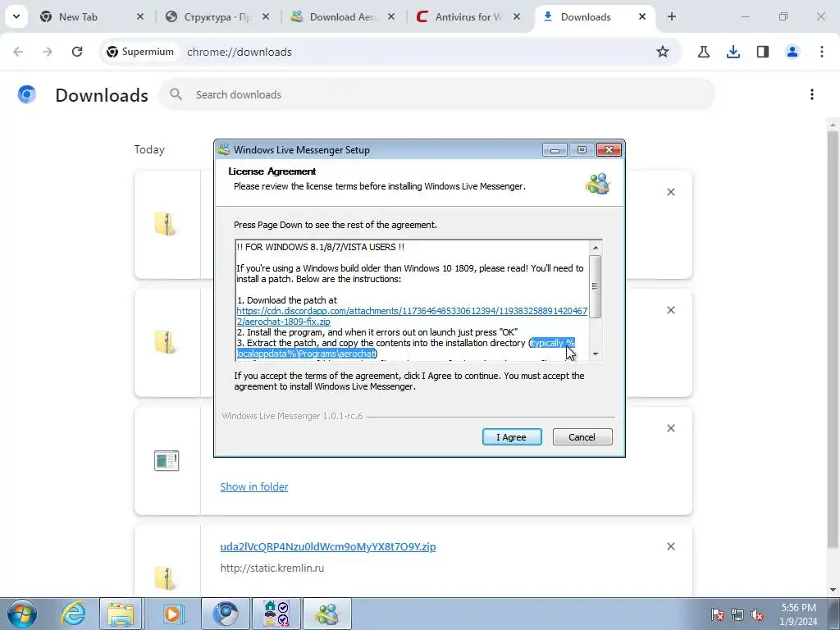Open Windows Media Player from taskbar
Screen dimensions: 840x630
point(172,614)
